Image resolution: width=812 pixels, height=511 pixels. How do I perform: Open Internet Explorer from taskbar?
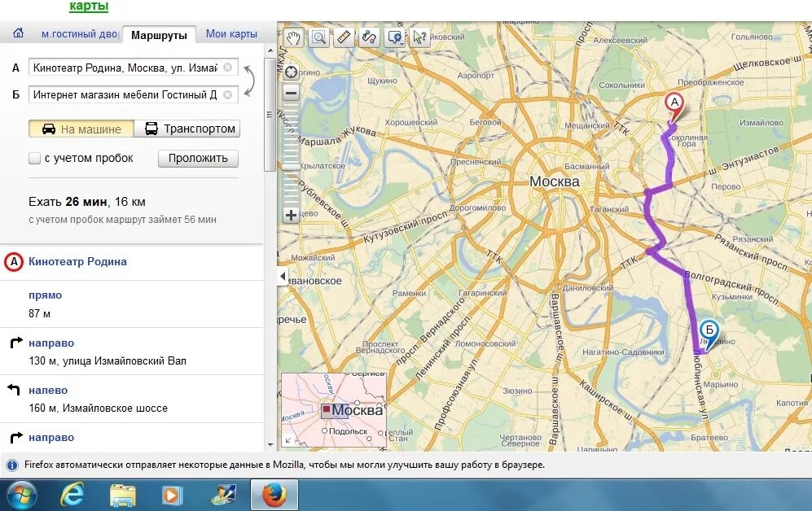(72, 496)
